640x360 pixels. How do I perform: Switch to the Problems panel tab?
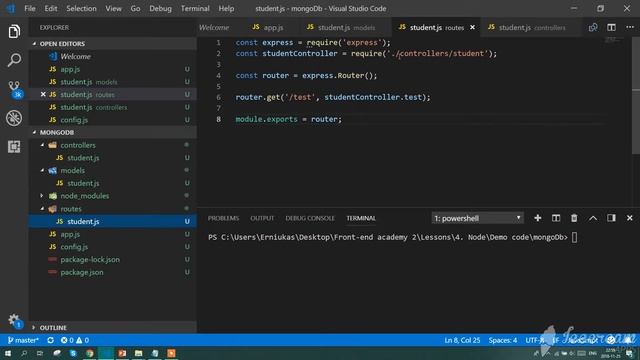[223, 218]
